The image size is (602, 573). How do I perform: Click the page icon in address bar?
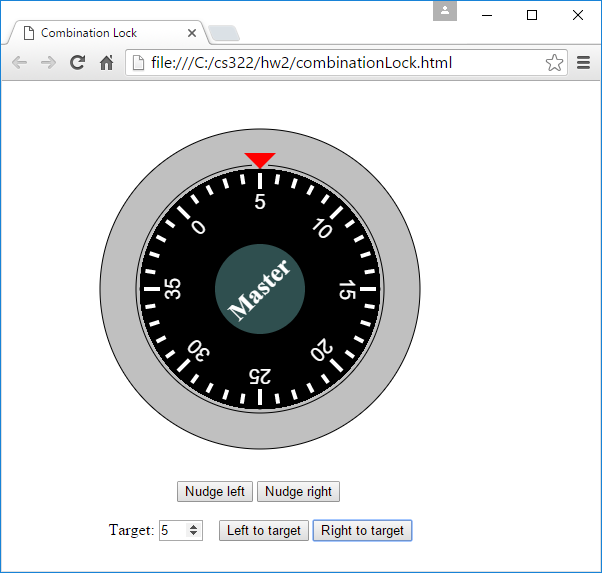point(138,63)
